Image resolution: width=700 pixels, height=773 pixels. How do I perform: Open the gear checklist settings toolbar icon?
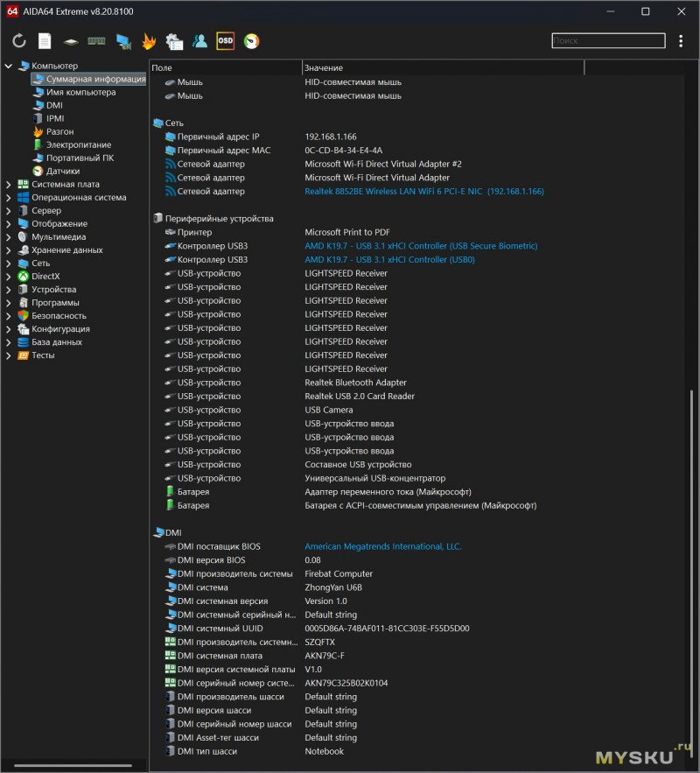[x=174, y=41]
